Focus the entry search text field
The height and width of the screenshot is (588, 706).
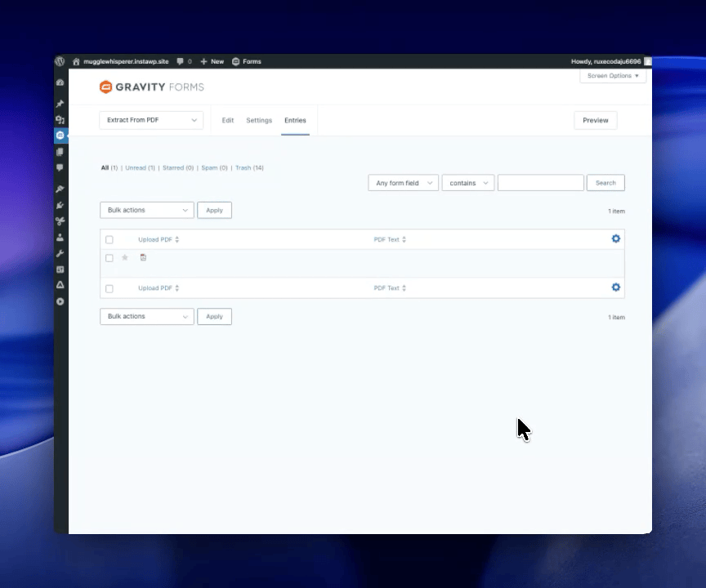[540, 183]
